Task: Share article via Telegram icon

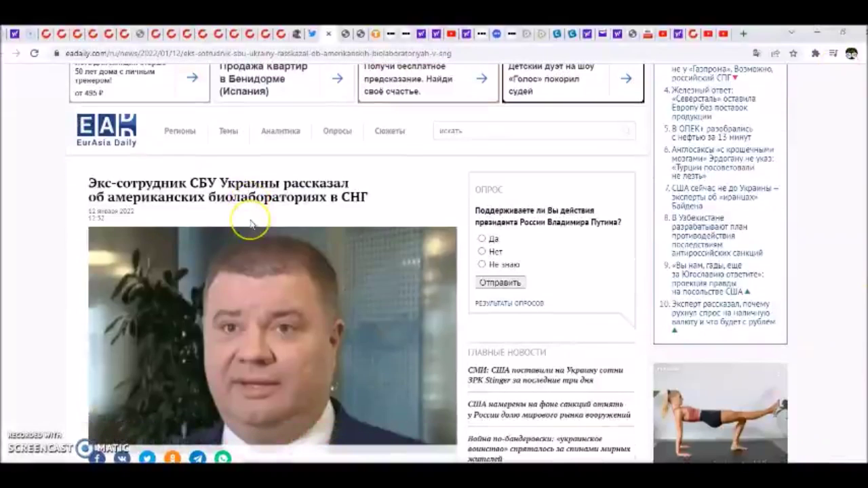Action: tap(197, 458)
